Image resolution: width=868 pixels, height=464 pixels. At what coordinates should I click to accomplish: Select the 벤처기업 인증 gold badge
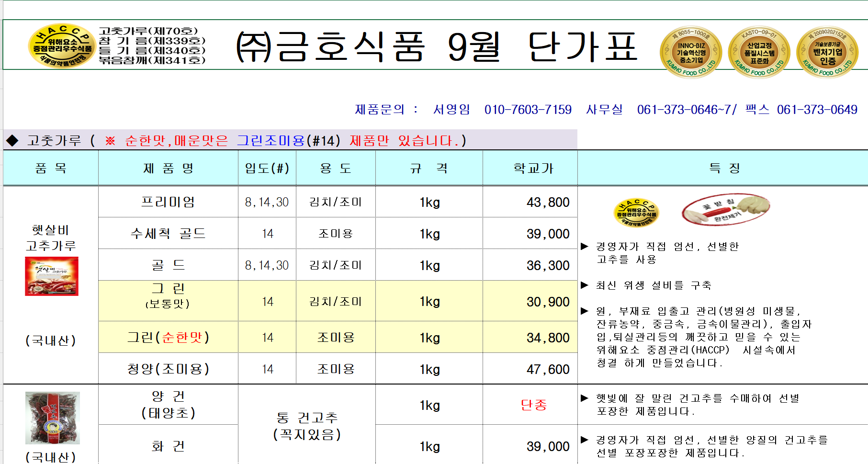(x=827, y=52)
